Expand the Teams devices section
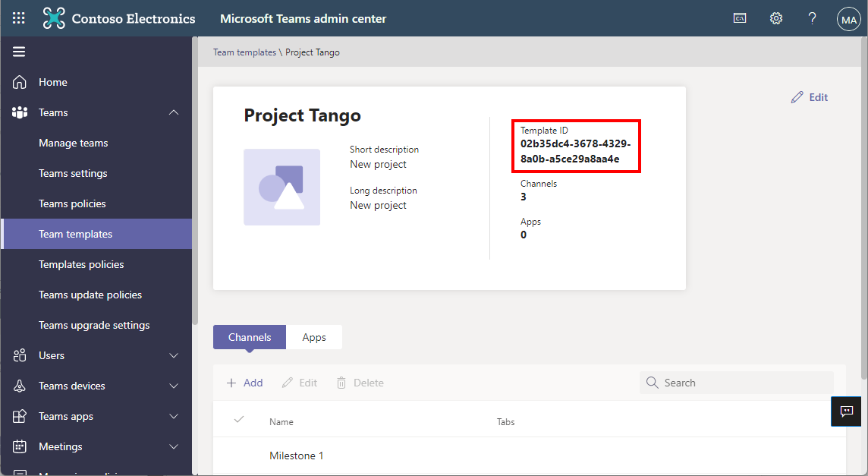The image size is (868, 476). coord(174,386)
